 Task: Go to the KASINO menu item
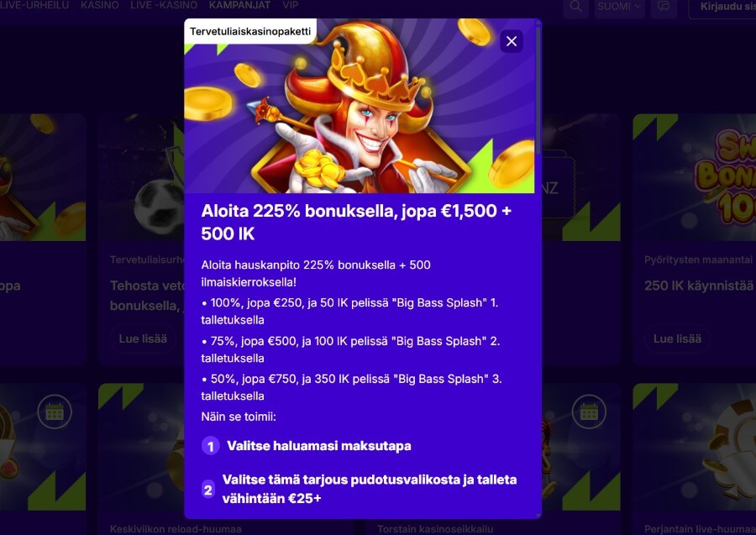click(x=100, y=5)
